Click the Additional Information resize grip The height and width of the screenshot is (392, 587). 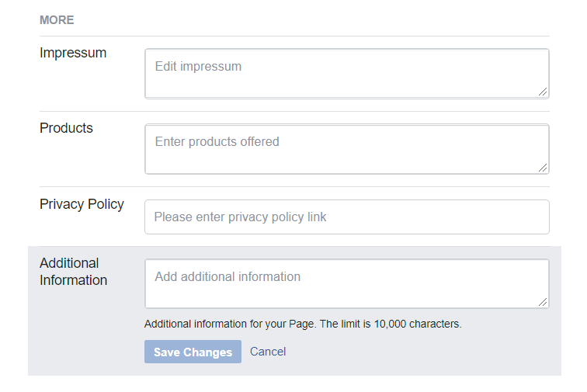[x=543, y=302]
